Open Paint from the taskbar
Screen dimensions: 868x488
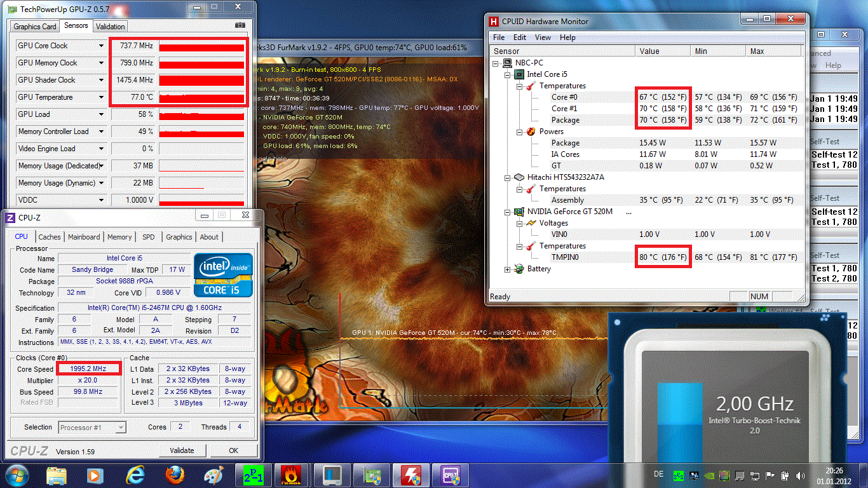(x=214, y=475)
